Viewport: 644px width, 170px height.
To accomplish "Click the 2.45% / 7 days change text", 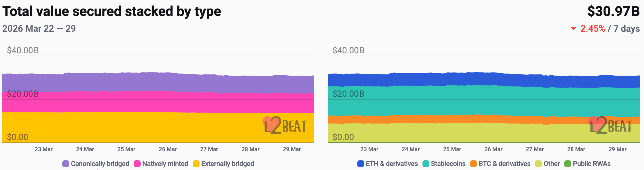I will click(x=610, y=29).
